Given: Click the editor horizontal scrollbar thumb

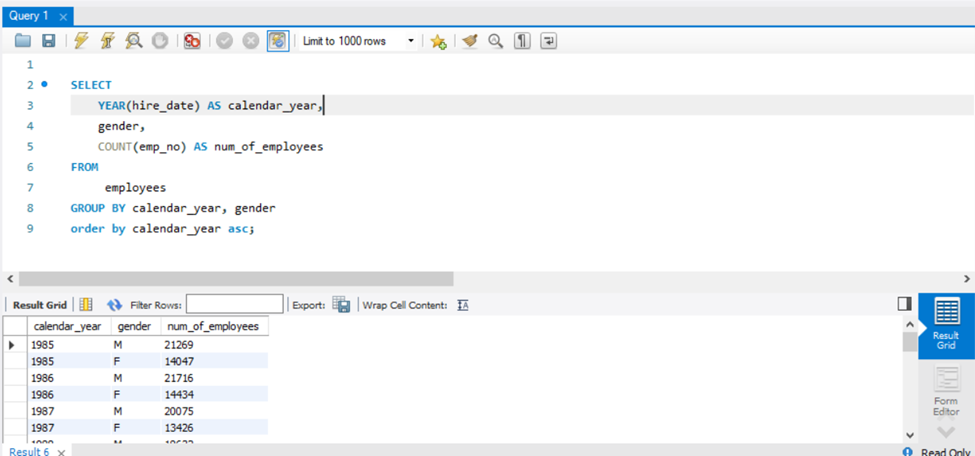Looking at the screenshot, I should pyautogui.click(x=236, y=278).
